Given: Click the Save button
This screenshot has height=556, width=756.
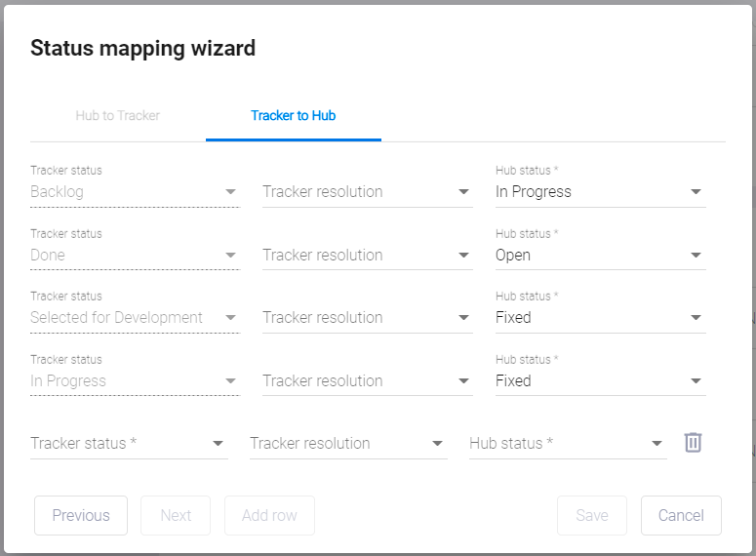Looking at the screenshot, I should (x=592, y=515).
